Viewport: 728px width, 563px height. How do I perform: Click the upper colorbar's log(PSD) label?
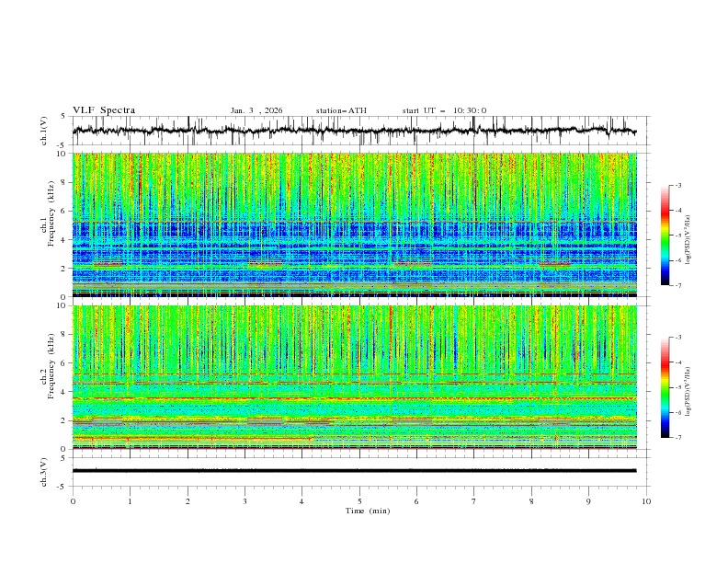pos(688,240)
